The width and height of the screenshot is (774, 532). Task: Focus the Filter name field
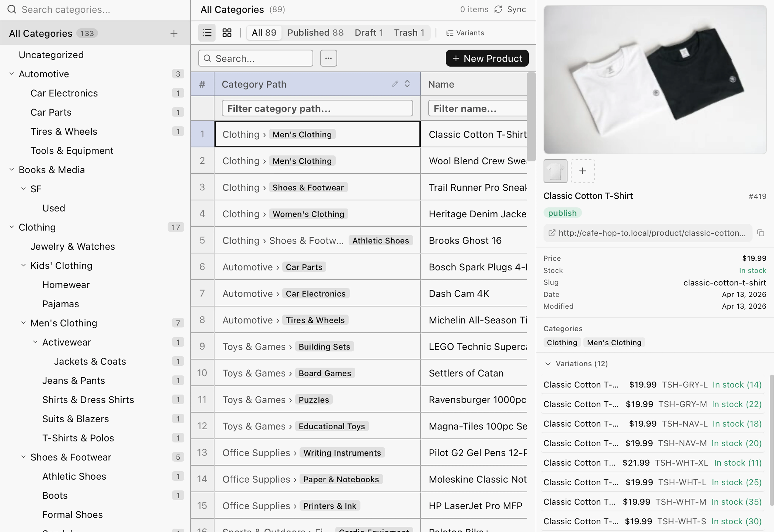coord(478,108)
